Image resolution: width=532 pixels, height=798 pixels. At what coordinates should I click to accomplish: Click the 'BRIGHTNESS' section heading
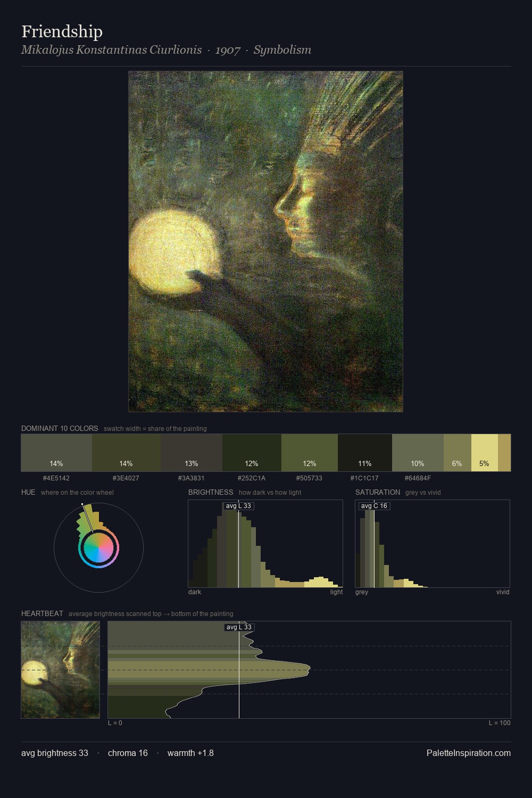tap(211, 492)
